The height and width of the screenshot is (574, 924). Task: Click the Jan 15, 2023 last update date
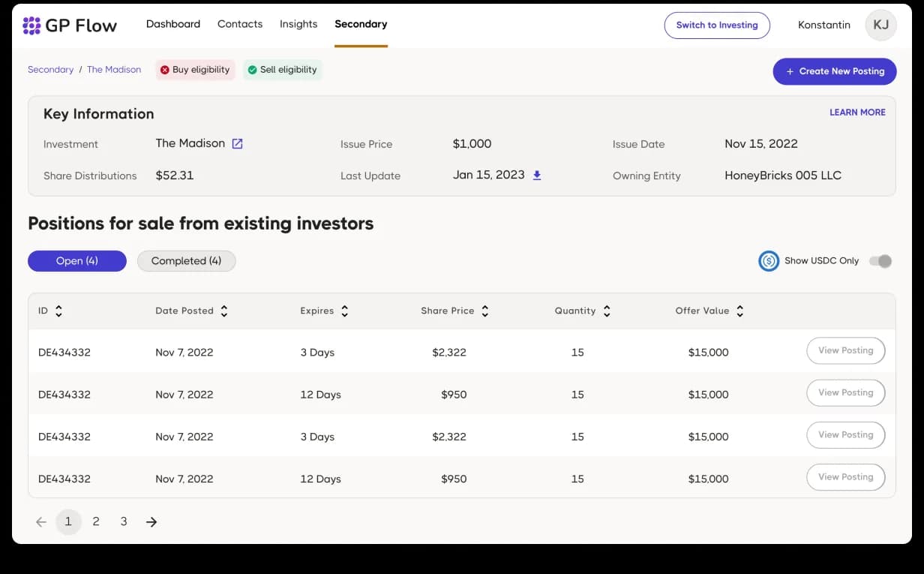pos(489,175)
